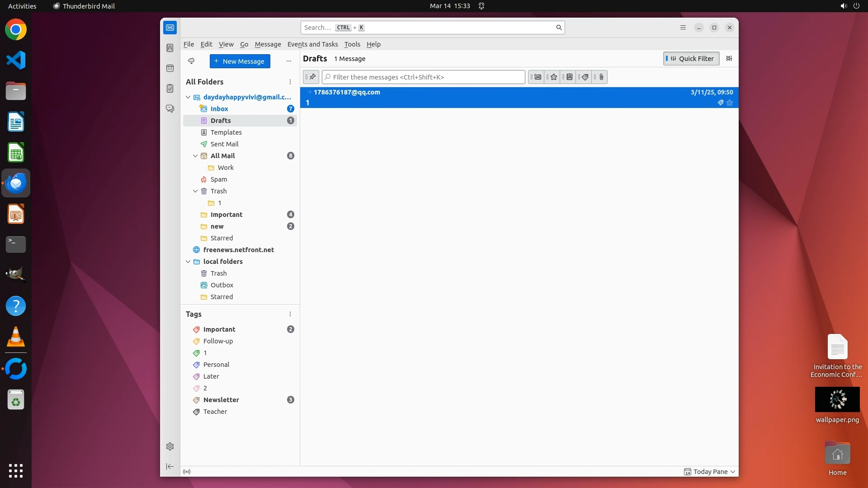The width and height of the screenshot is (868, 488).
Task: Open the Chat space icon
Action: pyautogui.click(x=170, y=109)
